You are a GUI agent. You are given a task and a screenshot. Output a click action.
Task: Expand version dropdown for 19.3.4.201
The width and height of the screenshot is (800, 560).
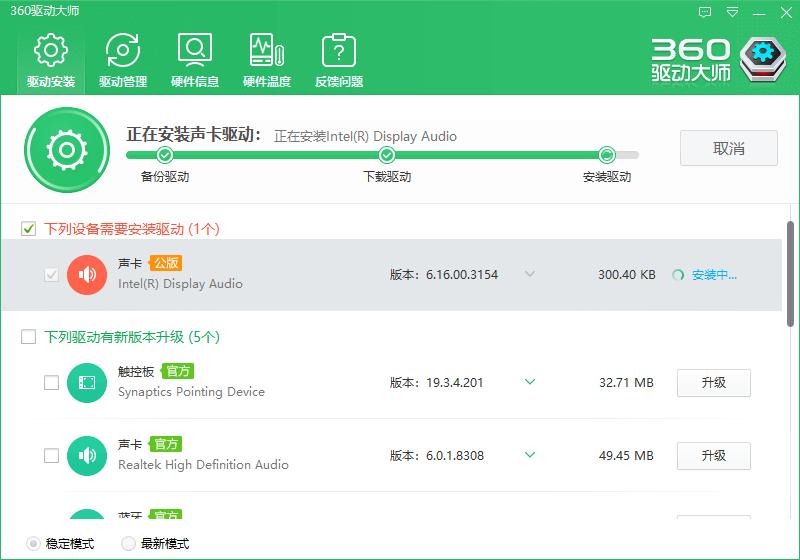pos(530,382)
